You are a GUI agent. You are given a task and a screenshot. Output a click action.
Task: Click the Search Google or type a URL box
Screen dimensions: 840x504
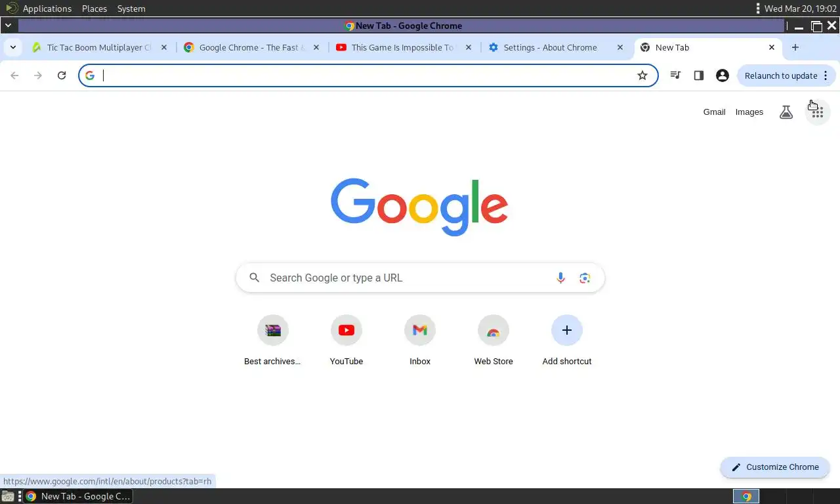[420, 278]
